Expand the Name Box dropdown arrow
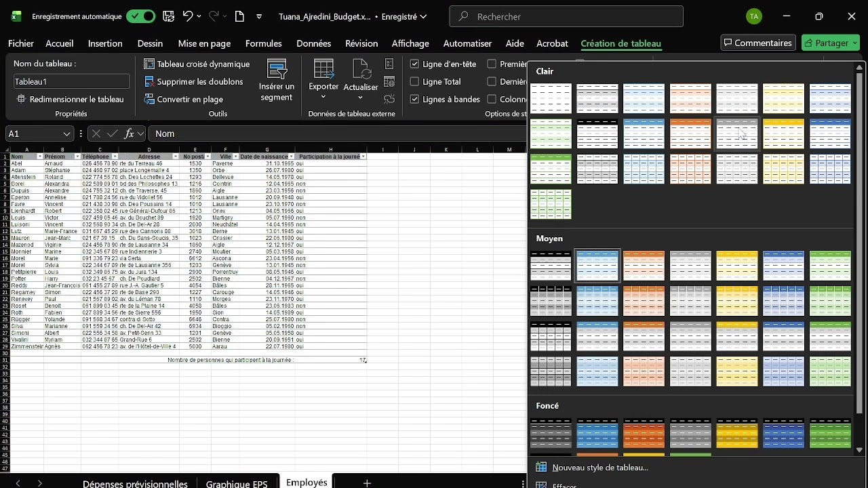The width and height of the screenshot is (868, 488). coord(66,134)
